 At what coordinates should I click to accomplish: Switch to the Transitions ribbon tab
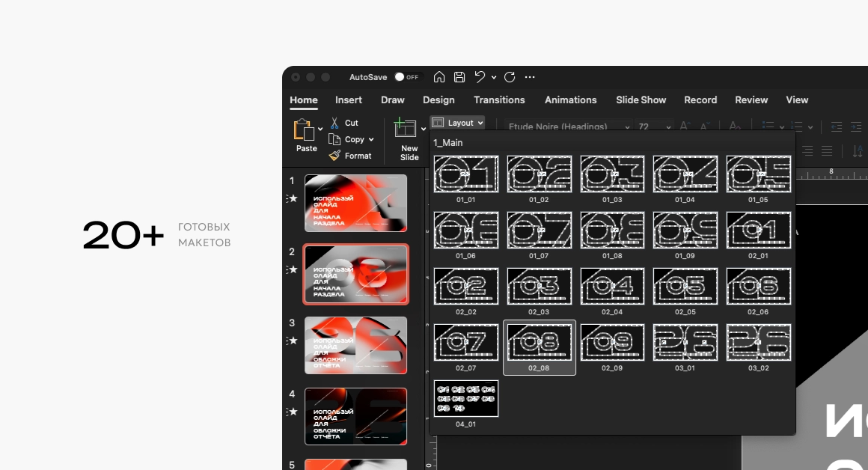pyautogui.click(x=499, y=100)
